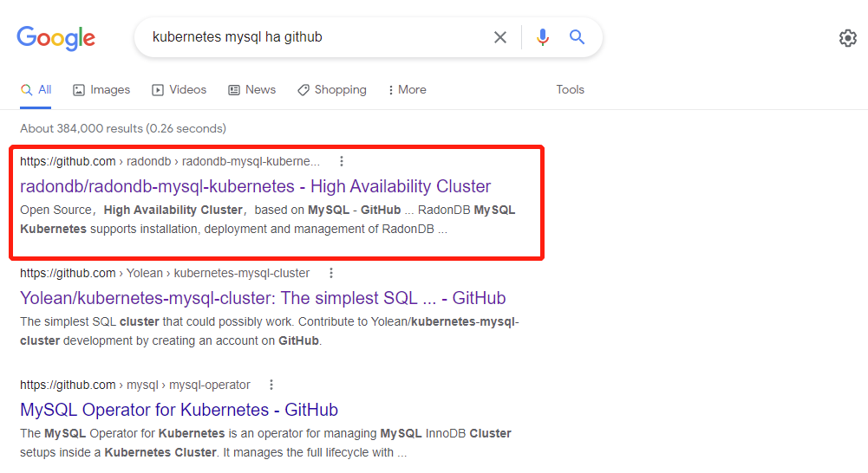This screenshot has height=473, width=868.
Task: Open the Yolean/kubernetes-mysql-cluster result link
Action: [263, 298]
